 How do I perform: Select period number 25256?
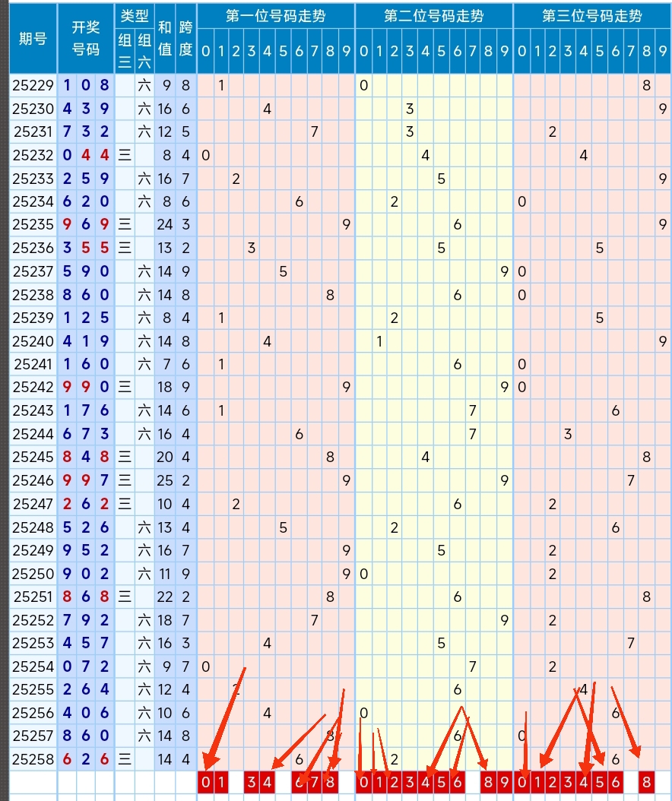pyautogui.click(x=33, y=713)
